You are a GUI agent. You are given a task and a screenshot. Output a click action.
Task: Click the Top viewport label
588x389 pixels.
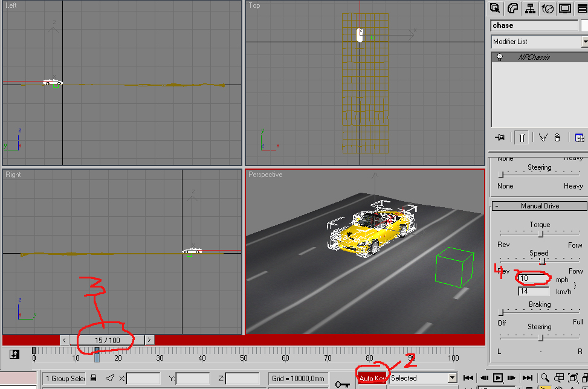[x=254, y=5]
